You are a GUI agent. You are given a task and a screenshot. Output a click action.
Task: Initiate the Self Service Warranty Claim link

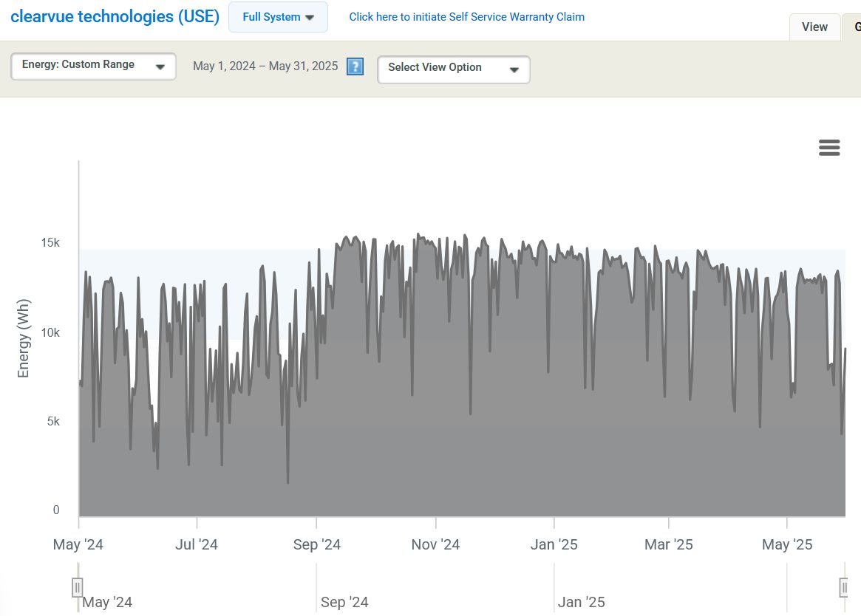[466, 17]
